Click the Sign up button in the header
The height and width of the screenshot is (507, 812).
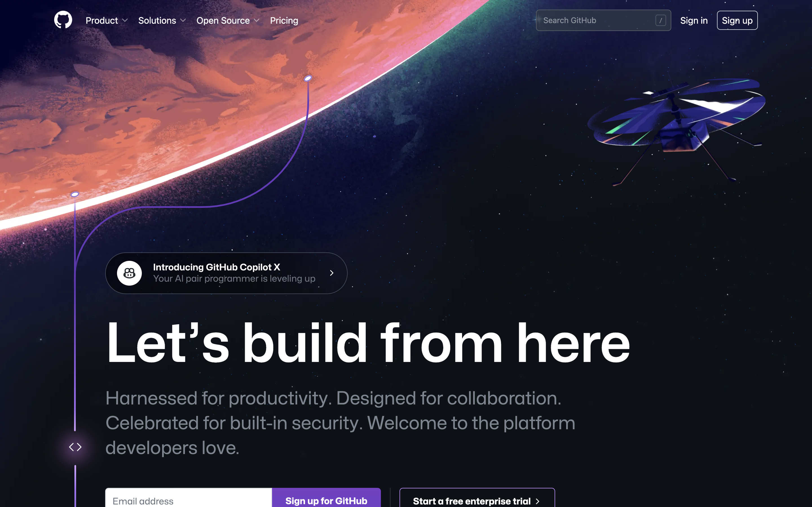coord(737,21)
